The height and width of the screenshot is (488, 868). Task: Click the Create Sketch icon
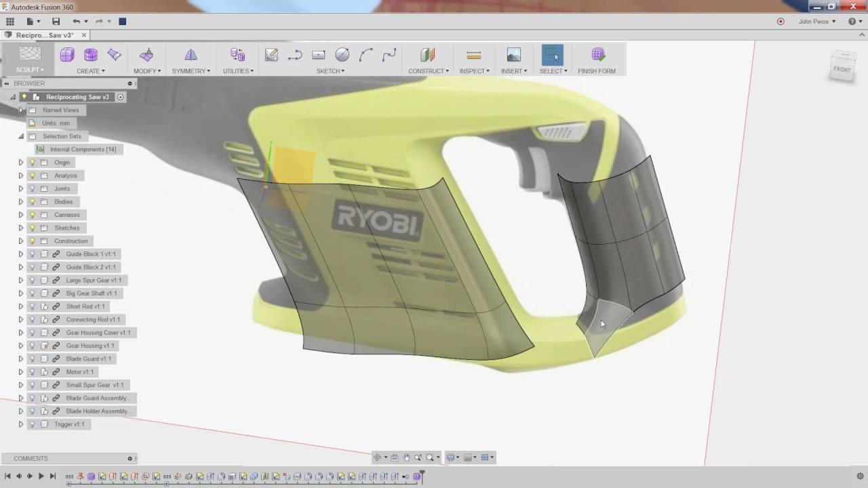tap(271, 55)
